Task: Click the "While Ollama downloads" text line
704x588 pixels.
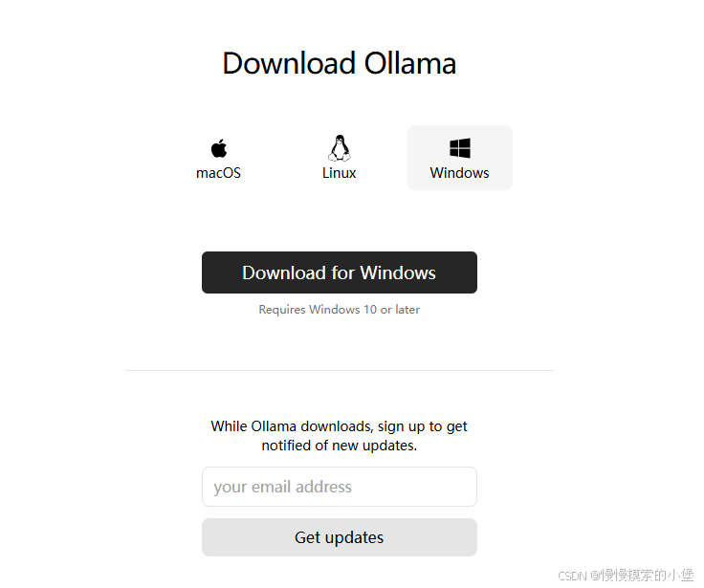Action: 340,426
